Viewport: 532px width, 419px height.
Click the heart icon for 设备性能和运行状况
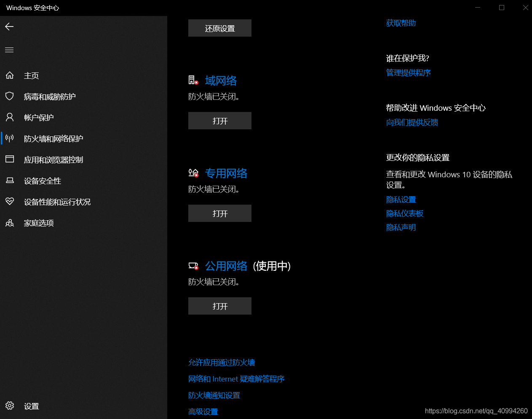coord(10,201)
